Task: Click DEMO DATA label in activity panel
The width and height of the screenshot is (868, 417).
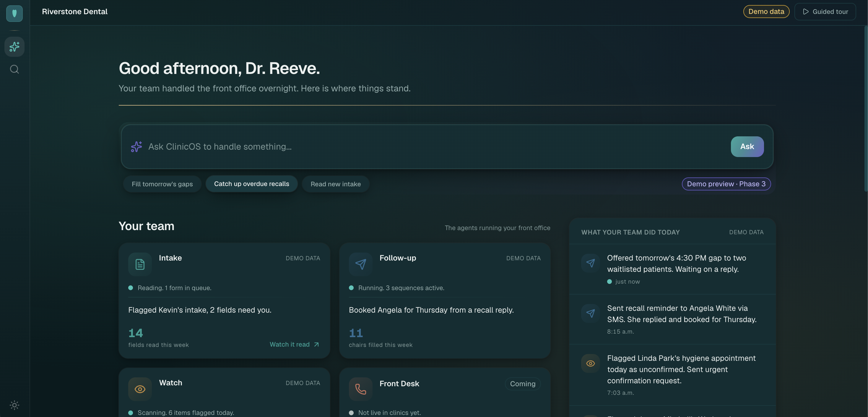Action: [x=746, y=232]
